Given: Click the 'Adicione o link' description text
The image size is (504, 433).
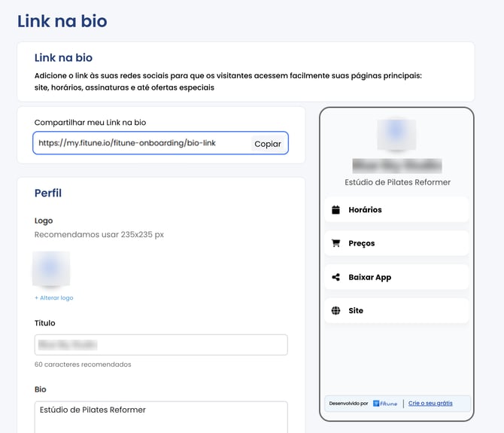Looking at the screenshot, I should tap(228, 81).
